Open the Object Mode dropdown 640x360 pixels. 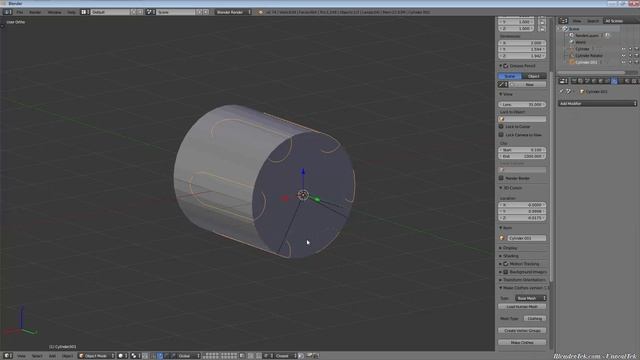click(x=96, y=356)
